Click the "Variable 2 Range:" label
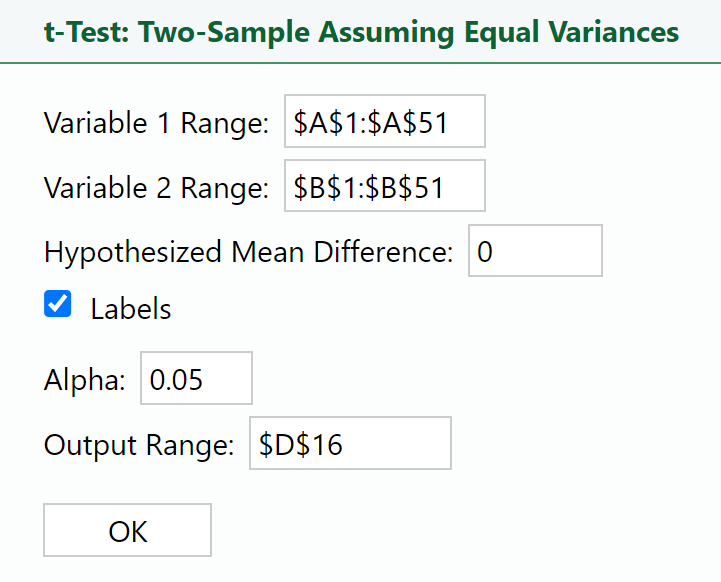Image resolution: width=721 pixels, height=582 pixels. click(156, 188)
